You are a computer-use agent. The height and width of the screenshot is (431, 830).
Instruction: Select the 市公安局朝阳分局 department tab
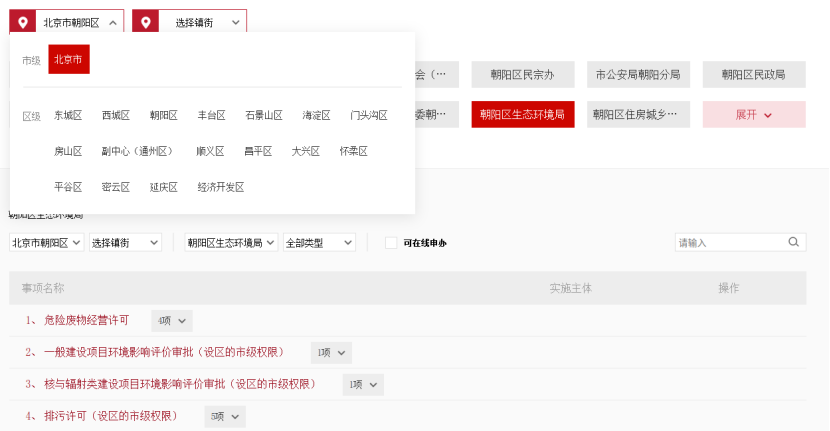tap(638, 75)
